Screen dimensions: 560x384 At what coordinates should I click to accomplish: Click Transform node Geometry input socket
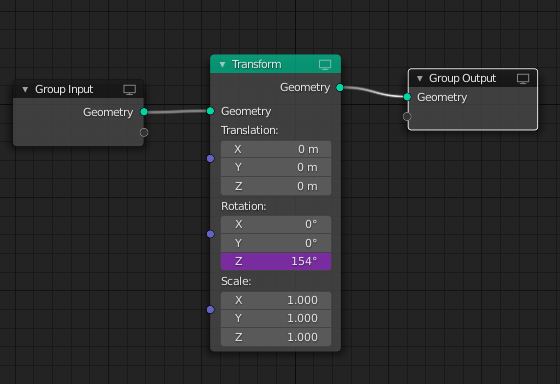210,111
